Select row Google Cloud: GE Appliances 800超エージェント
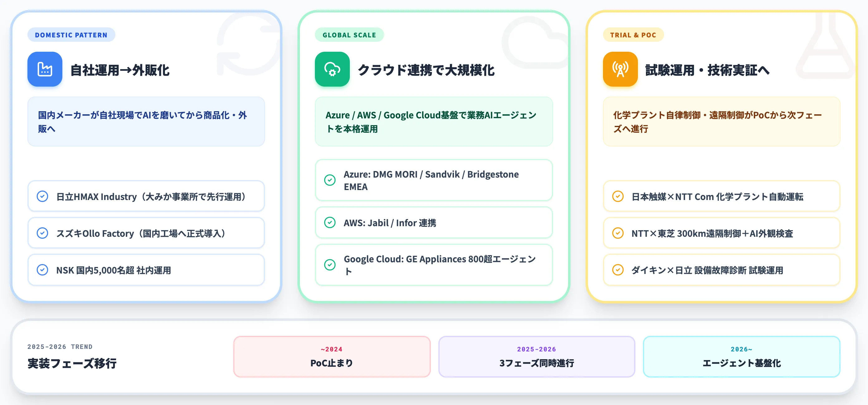868x405 pixels. [x=434, y=265]
